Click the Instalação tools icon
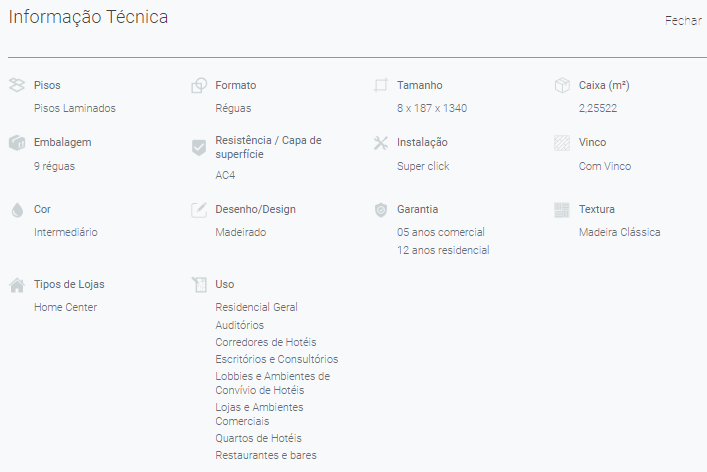Screen dimensions: 707x472 (381, 143)
